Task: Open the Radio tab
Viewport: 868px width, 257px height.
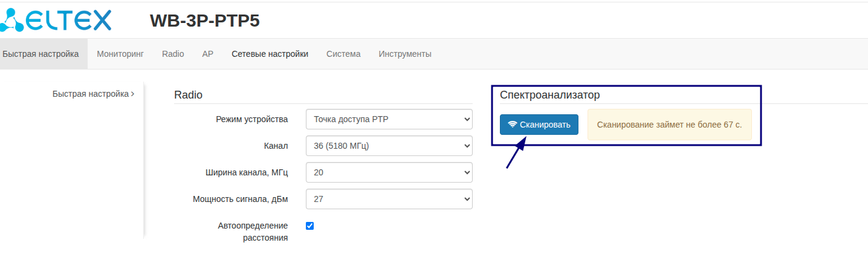Action: click(x=173, y=54)
